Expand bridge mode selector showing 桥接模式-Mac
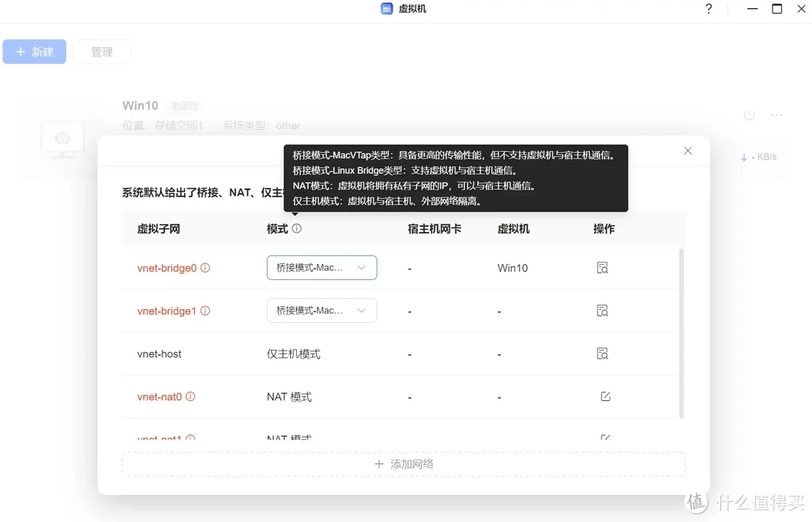The height and width of the screenshot is (522, 812). (321, 268)
